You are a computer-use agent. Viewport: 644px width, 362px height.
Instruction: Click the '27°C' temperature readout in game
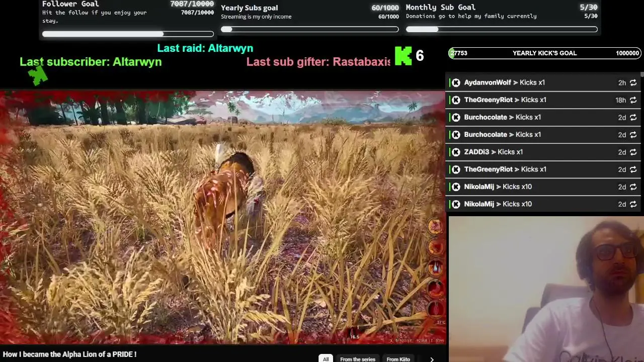pyautogui.click(x=441, y=322)
